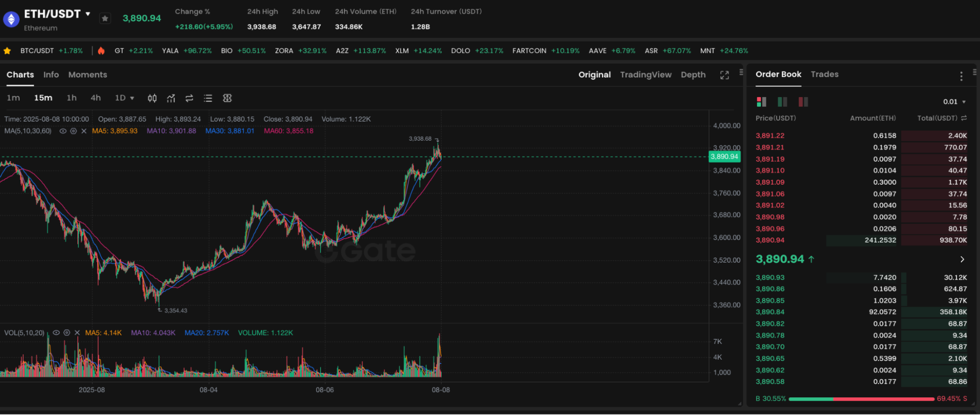The image size is (980, 415).
Task: Switch to Depth chart mode
Action: (693, 75)
